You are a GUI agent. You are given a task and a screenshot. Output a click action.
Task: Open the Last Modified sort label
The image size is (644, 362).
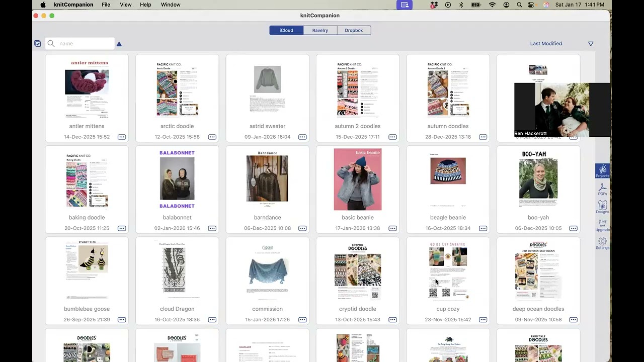pos(546,44)
